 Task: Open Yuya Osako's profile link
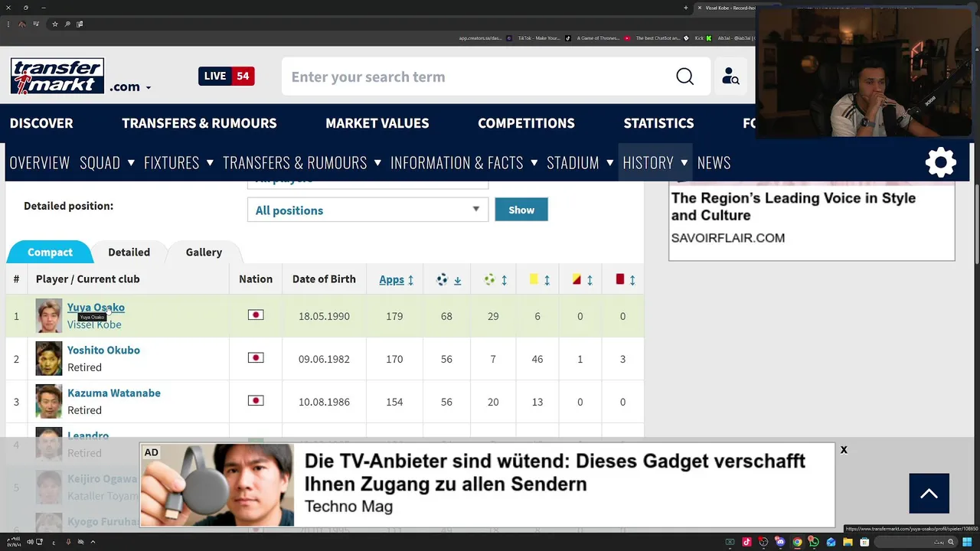pos(96,307)
